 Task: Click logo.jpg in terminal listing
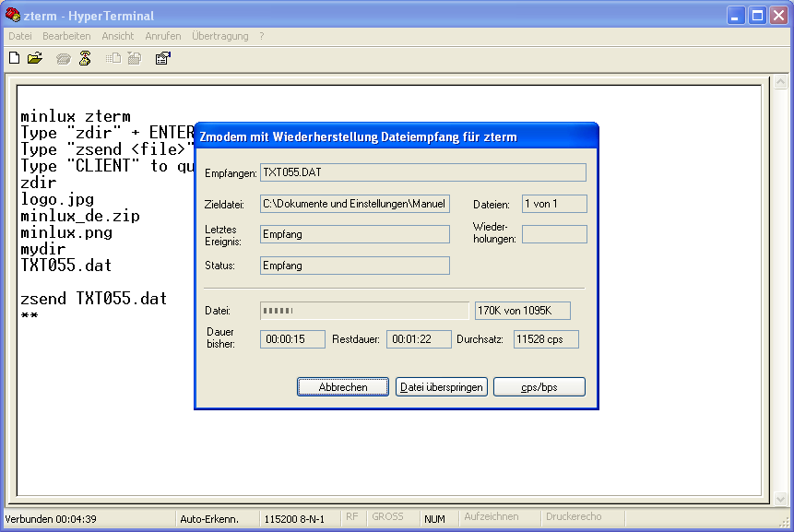(x=57, y=199)
